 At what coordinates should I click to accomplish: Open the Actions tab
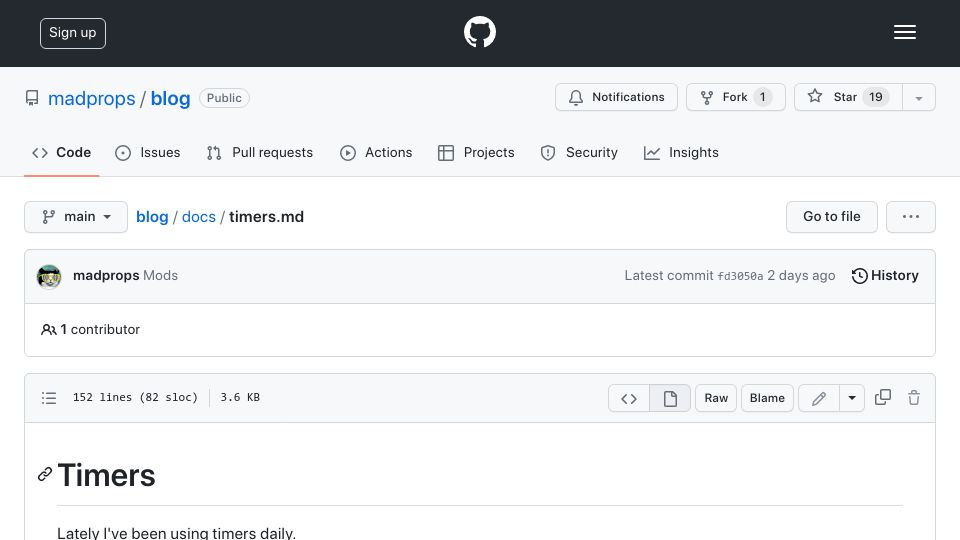[376, 152]
